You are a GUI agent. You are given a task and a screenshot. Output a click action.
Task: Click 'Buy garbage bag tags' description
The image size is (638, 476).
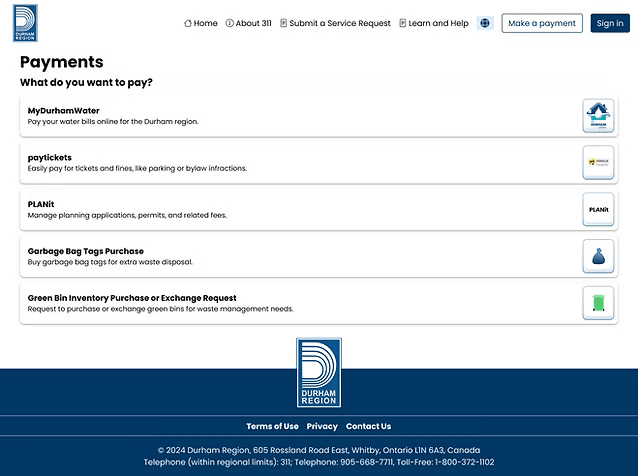point(110,262)
